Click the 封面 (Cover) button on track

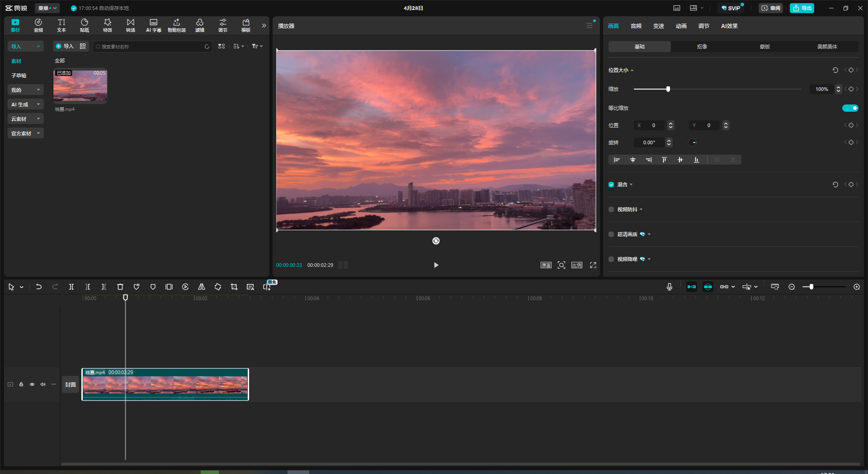click(71, 384)
